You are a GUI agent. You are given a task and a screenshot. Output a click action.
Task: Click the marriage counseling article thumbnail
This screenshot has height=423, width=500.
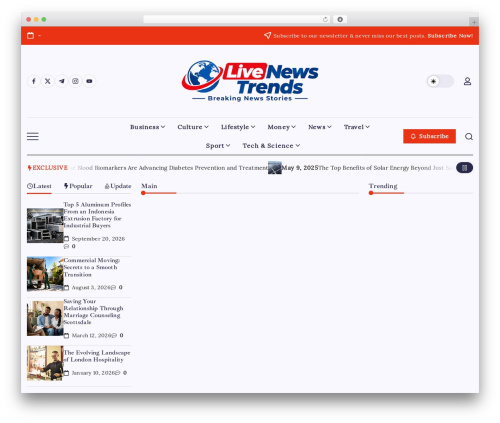(x=45, y=318)
